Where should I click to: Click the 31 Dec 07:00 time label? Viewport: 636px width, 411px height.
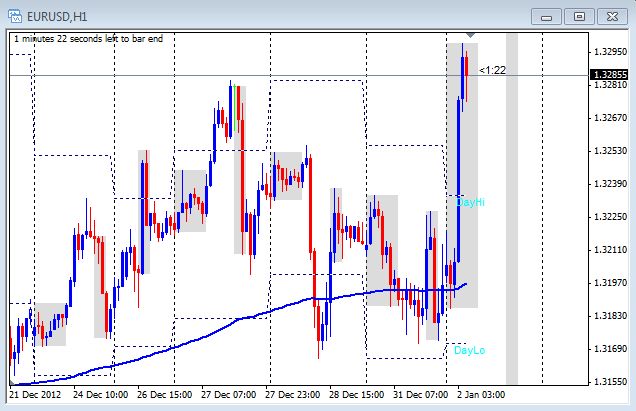coord(421,394)
